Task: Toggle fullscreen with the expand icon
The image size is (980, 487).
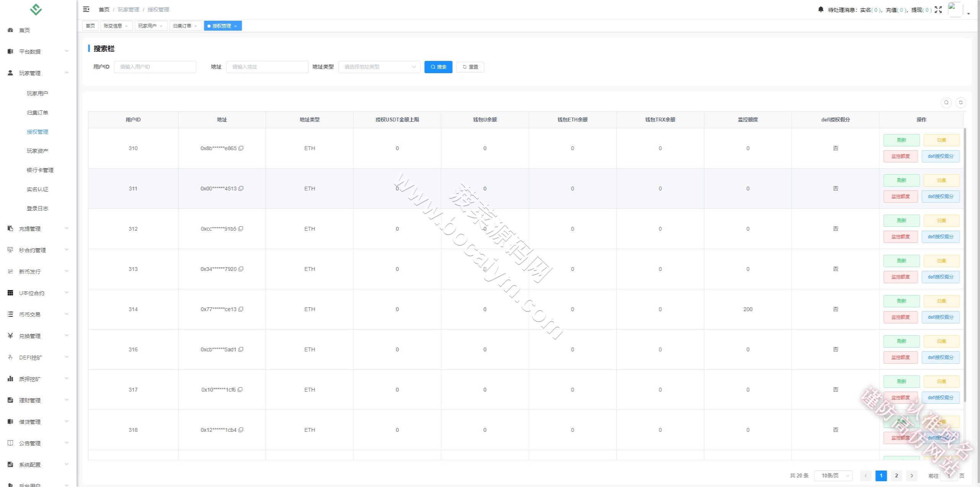Action: (x=938, y=10)
